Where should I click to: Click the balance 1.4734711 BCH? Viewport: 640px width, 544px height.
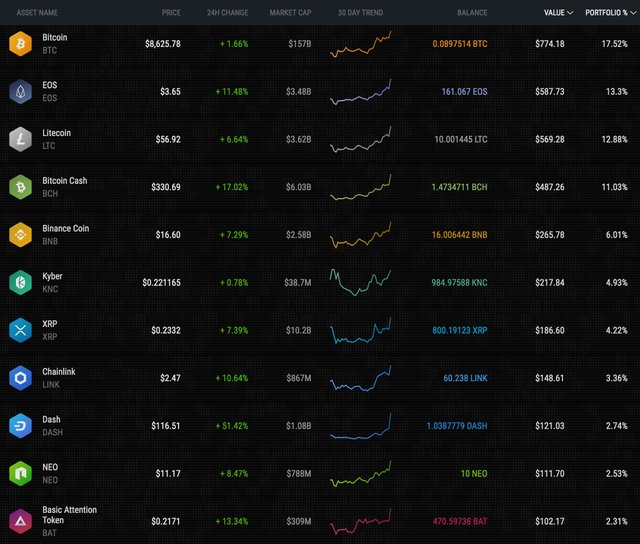click(460, 187)
